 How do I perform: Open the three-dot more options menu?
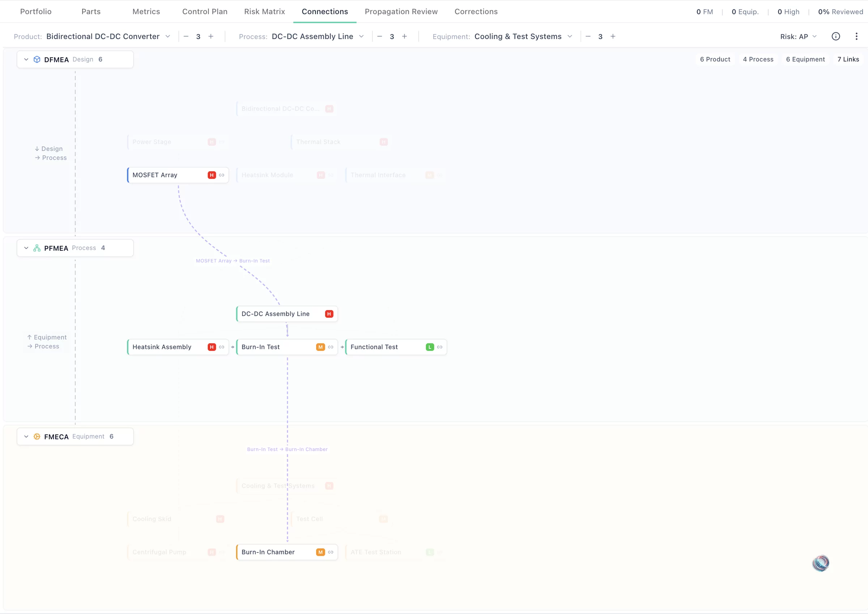tap(856, 36)
